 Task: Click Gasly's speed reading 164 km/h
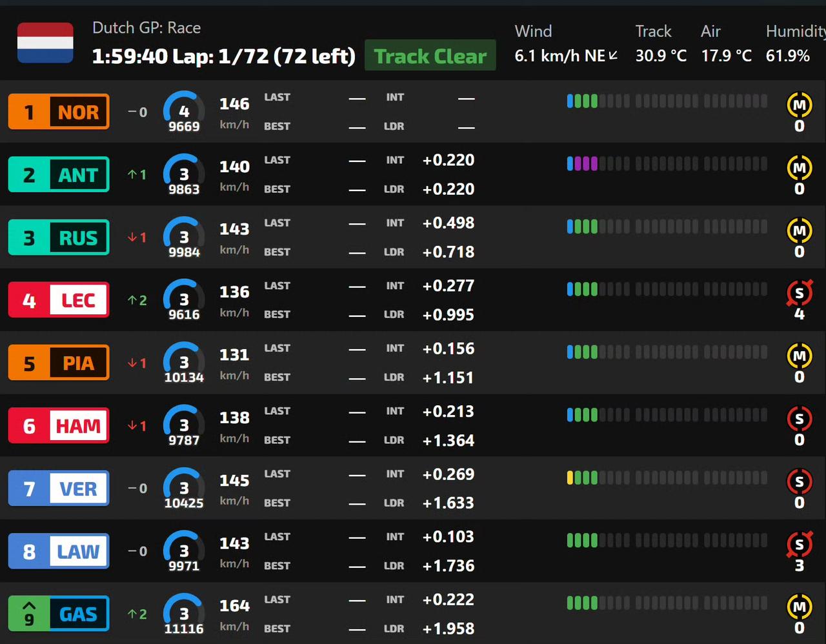click(x=234, y=614)
